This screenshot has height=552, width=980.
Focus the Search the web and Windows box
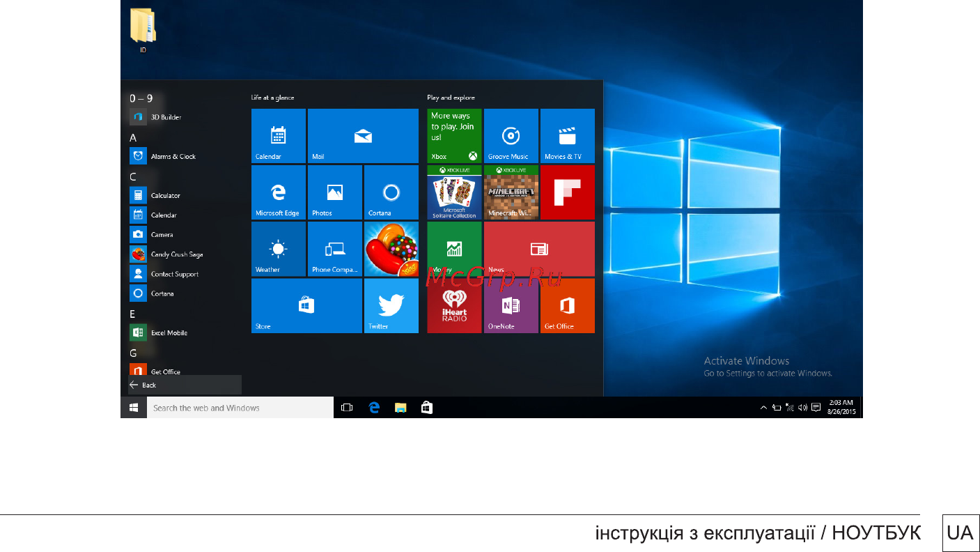pyautogui.click(x=240, y=408)
